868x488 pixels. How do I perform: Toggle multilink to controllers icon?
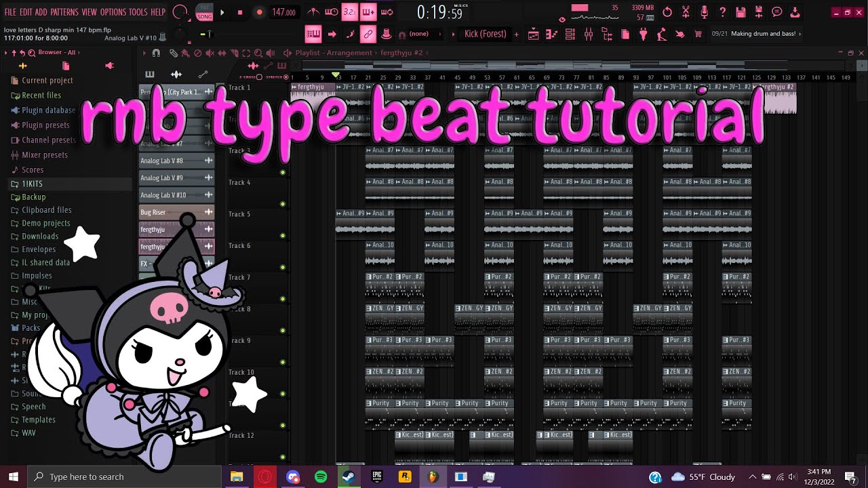368,34
